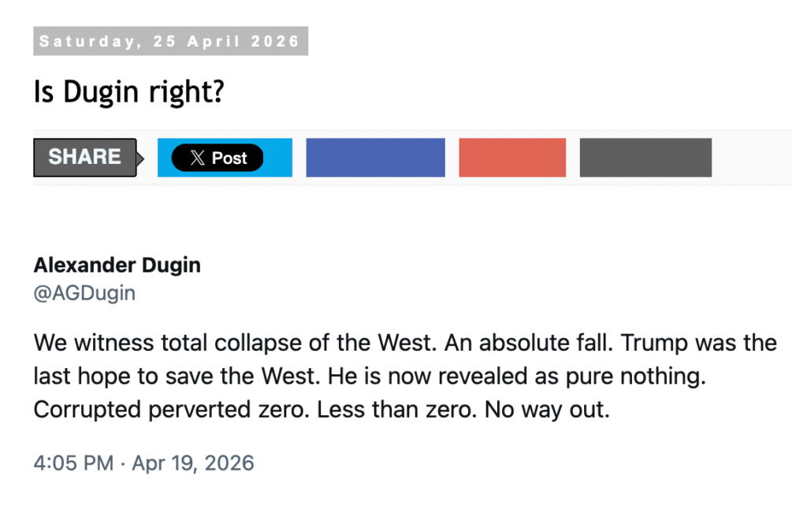Click the SHARE label tag
The height and width of the screenshot is (532, 807).
click(x=85, y=158)
